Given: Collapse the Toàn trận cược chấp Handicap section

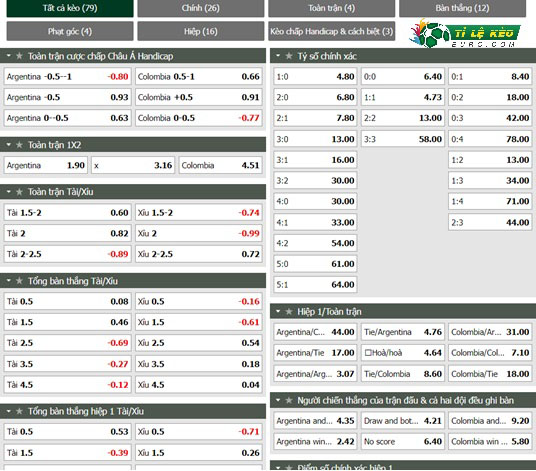Looking at the screenshot, I should 9,56.
